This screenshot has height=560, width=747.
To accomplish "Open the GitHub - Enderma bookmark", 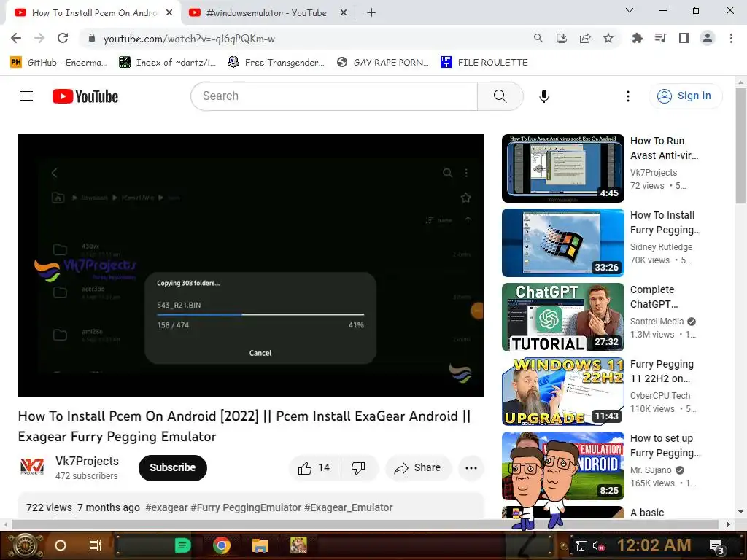I will (58, 63).
